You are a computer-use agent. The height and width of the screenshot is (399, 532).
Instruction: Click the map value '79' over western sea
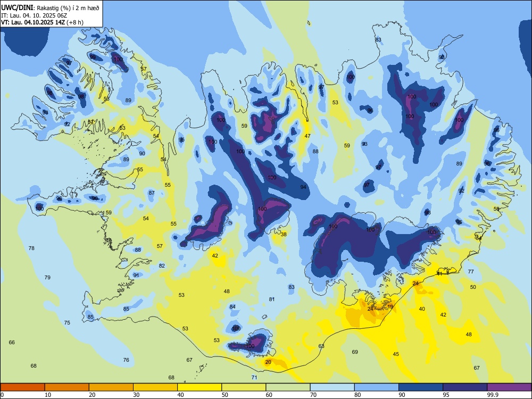47,277
